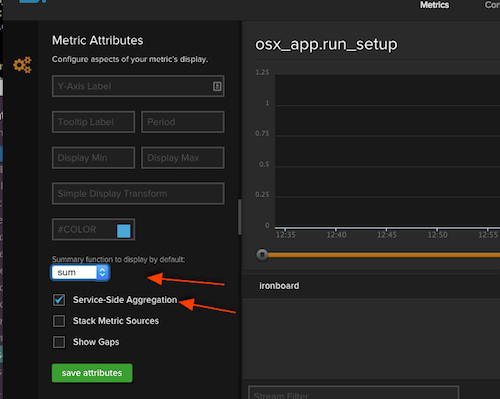Focus the Simple Display Transform field

coord(138,194)
